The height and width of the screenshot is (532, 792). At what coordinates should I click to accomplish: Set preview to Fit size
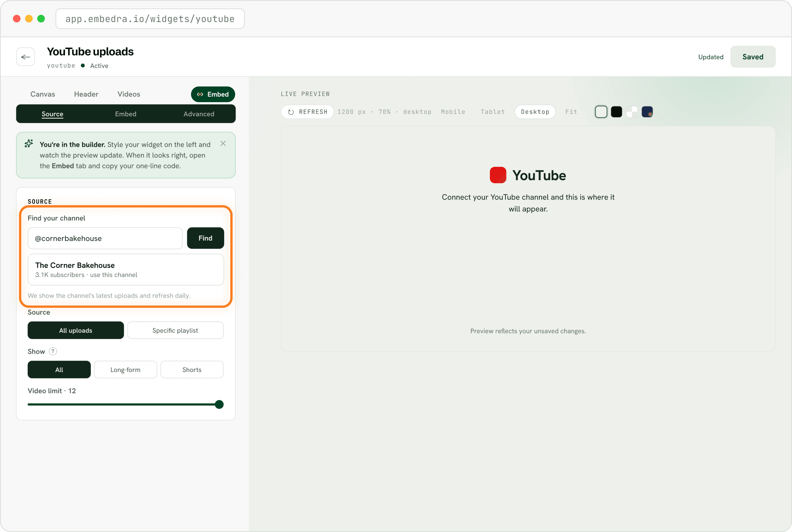[571, 112]
